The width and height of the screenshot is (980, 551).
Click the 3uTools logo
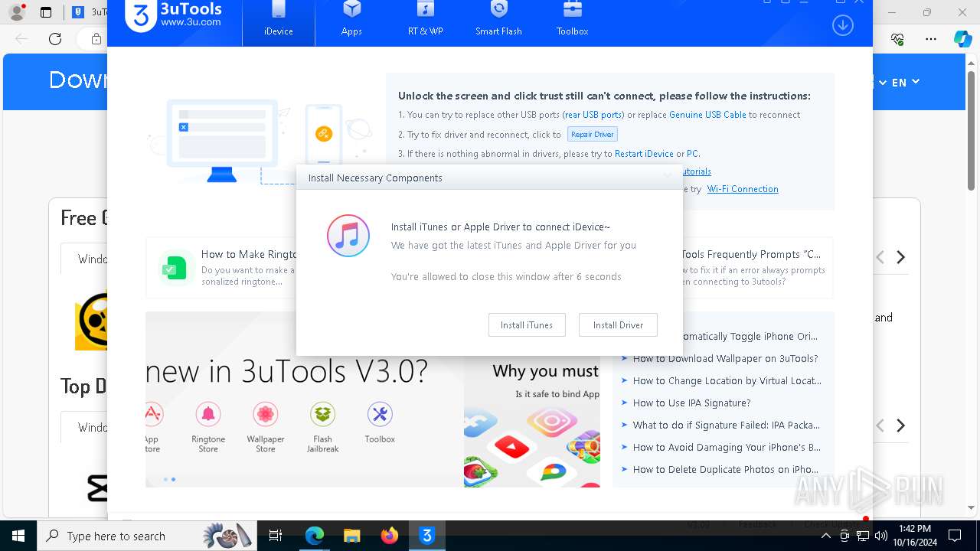(174, 15)
